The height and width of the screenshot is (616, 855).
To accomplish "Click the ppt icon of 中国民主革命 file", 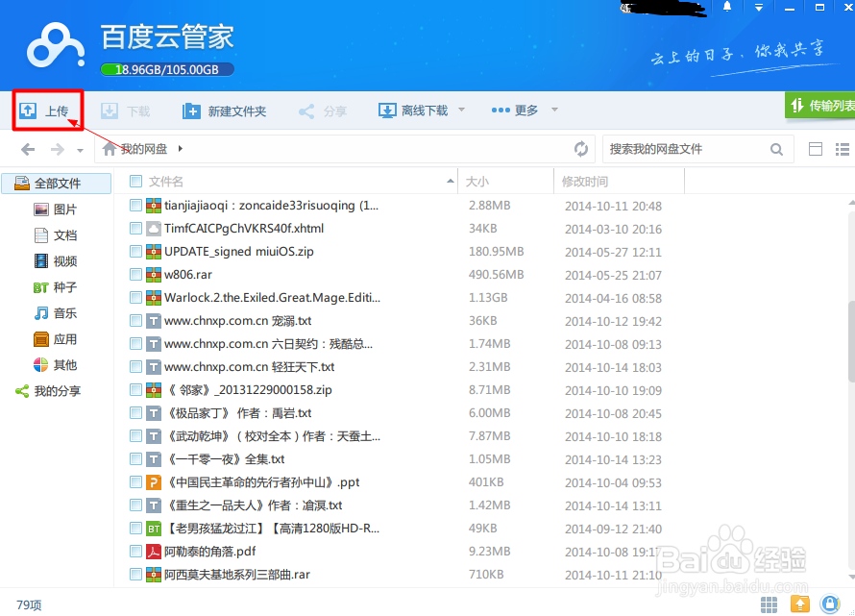I will click(154, 482).
